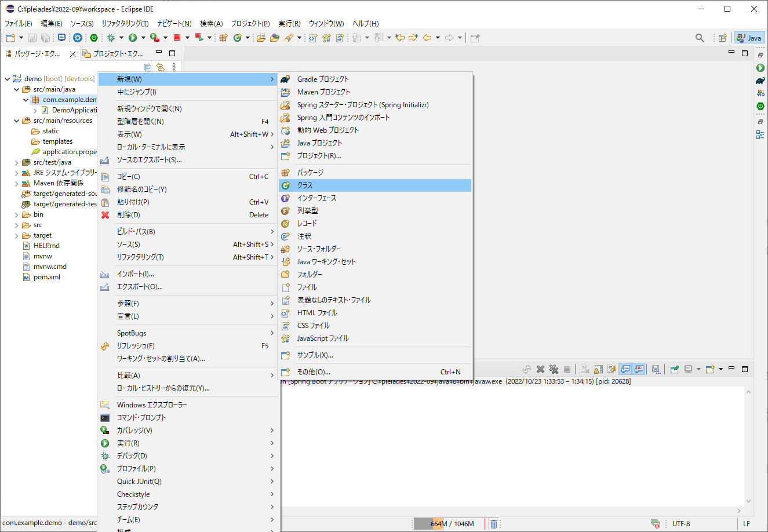The width and height of the screenshot is (768, 532).
Task: Toggle show console when standard error changes
Action: (639, 369)
